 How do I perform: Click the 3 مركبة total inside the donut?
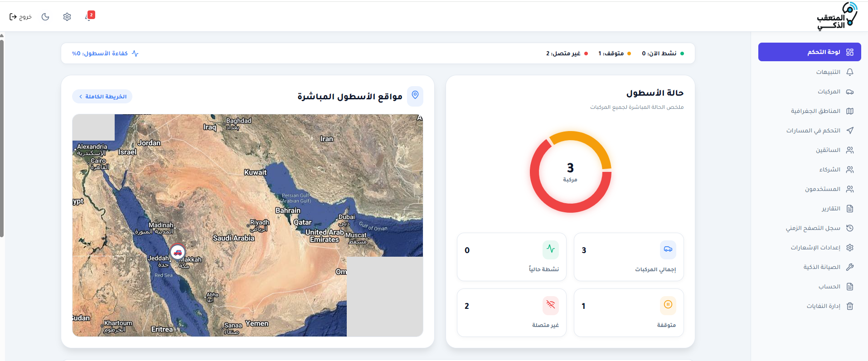(570, 172)
